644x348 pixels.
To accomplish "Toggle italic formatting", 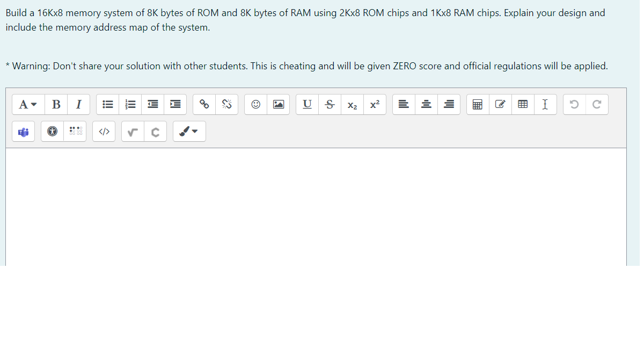I will pos(79,104).
